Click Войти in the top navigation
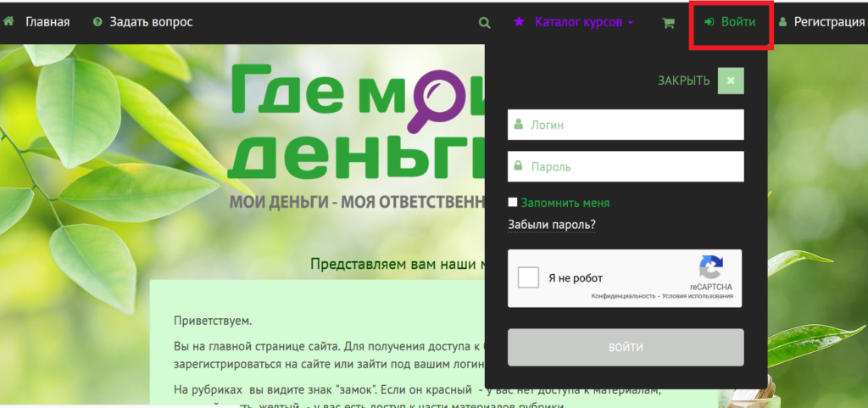The height and width of the screenshot is (408, 868). tap(738, 22)
